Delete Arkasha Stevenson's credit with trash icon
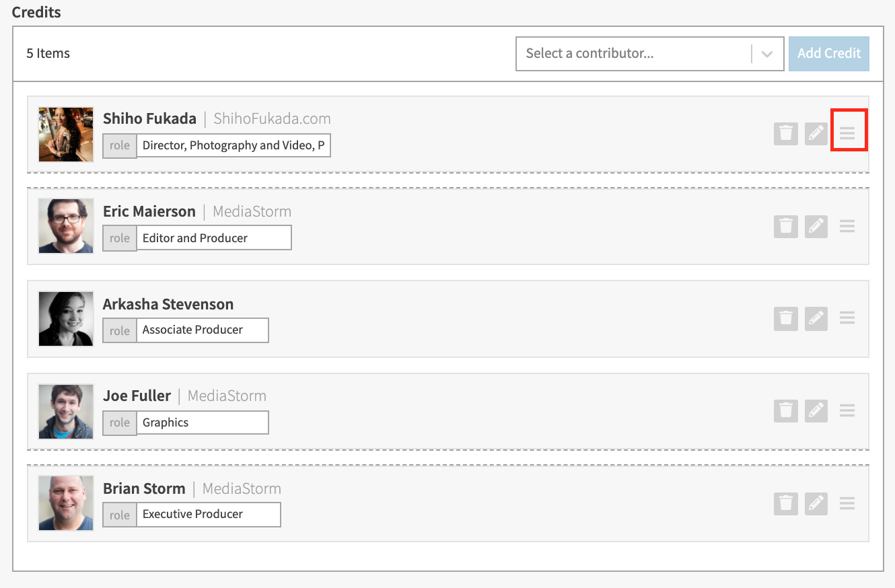Image resolution: width=895 pixels, height=588 pixels. tap(785, 318)
